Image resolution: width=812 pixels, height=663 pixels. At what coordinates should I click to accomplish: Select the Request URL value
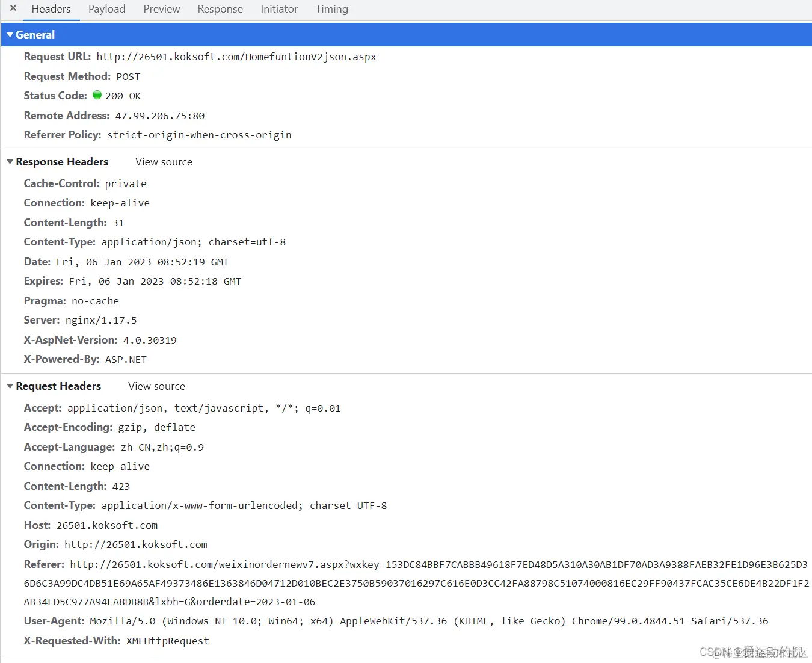[x=236, y=57]
